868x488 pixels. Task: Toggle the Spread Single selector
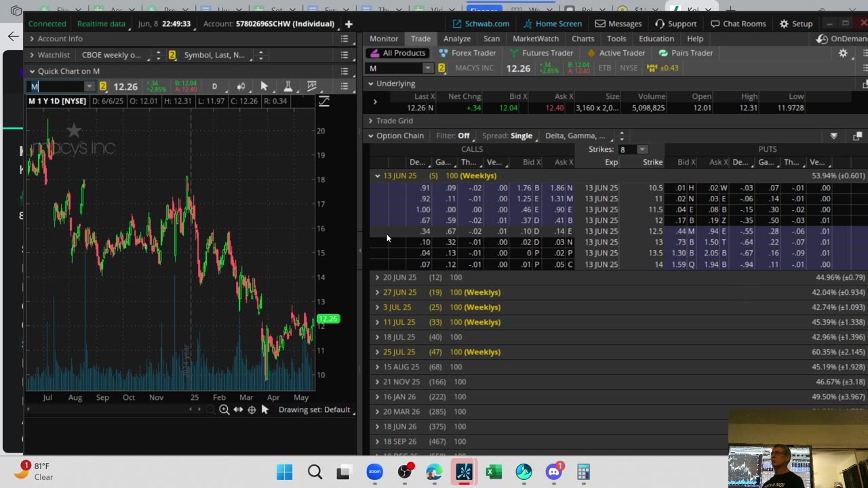pos(521,136)
